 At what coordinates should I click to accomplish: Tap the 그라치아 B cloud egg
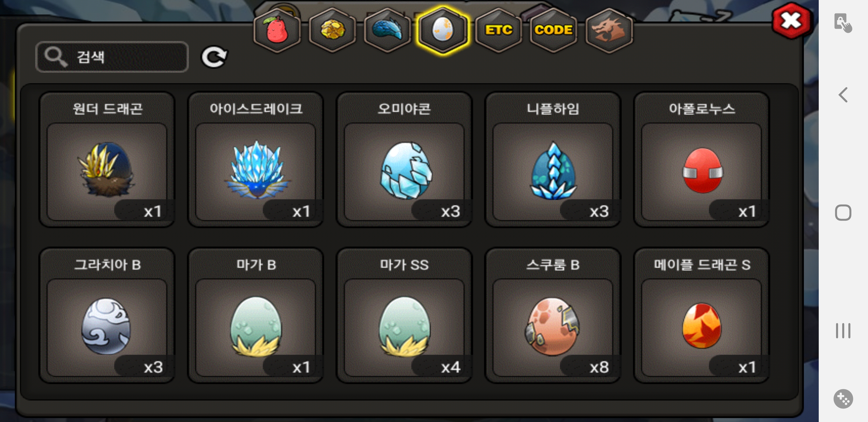click(107, 316)
